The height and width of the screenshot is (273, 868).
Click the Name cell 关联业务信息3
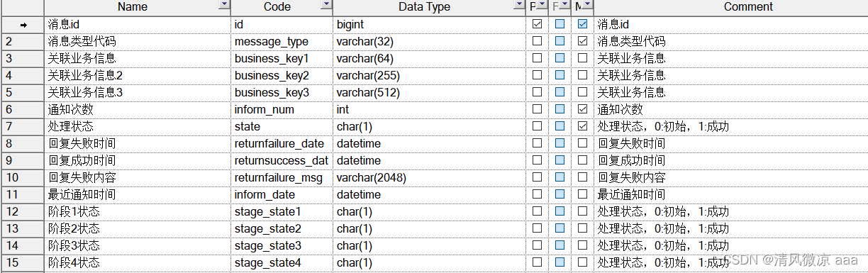coord(138,92)
